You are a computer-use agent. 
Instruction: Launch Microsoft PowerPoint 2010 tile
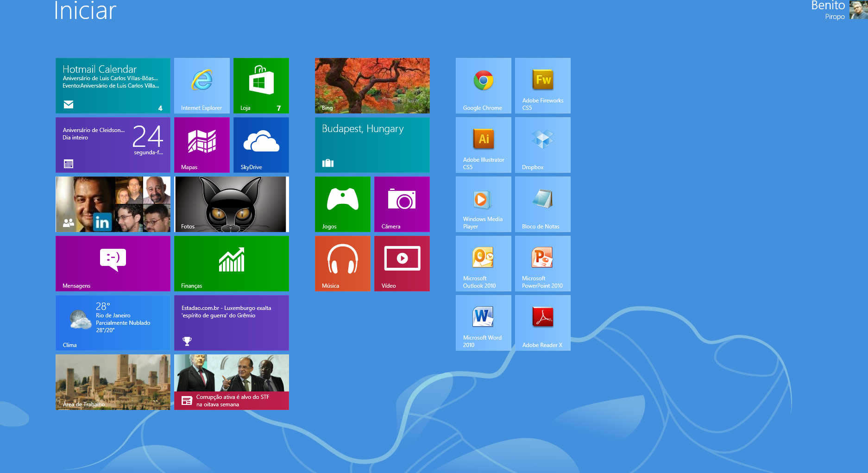pyautogui.click(x=542, y=264)
